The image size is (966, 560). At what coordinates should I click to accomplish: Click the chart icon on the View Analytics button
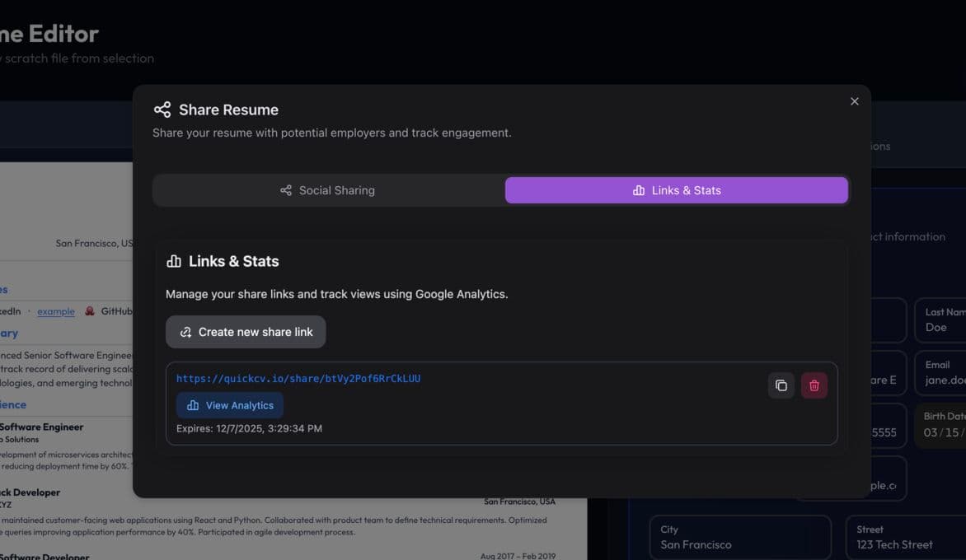pyautogui.click(x=191, y=404)
